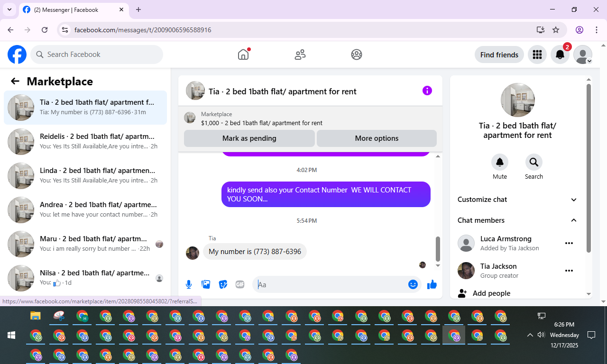Viewport: 607px width, 364px height.
Task: Click the right info panel scrollbar
Action: click(x=589, y=168)
